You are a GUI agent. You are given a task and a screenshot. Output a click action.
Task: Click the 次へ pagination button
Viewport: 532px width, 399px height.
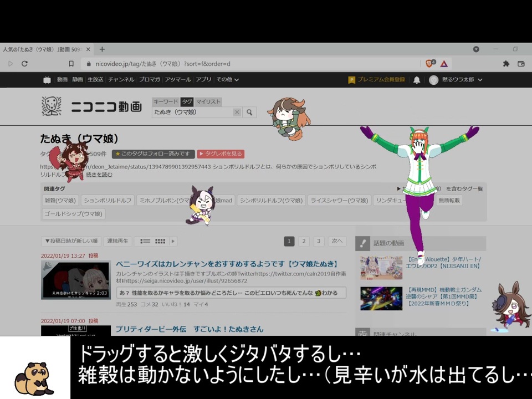[337, 241]
